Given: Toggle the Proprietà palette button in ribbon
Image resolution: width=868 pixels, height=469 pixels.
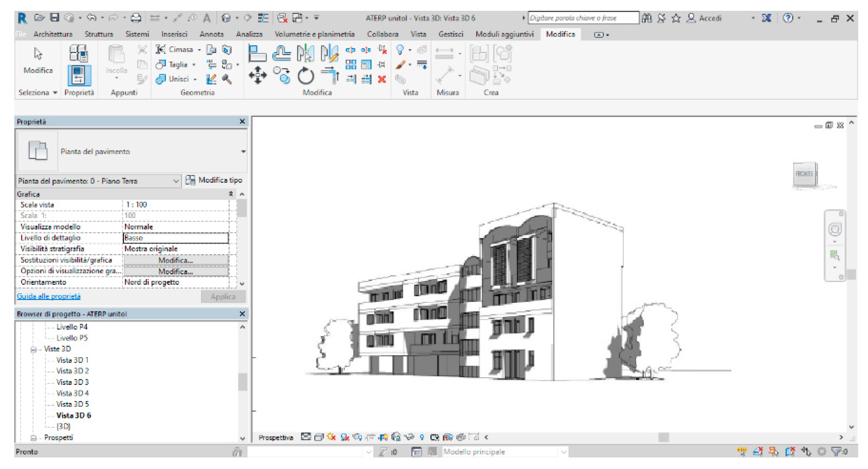Looking at the screenshot, I should pyautogui.click(x=79, y=75).
